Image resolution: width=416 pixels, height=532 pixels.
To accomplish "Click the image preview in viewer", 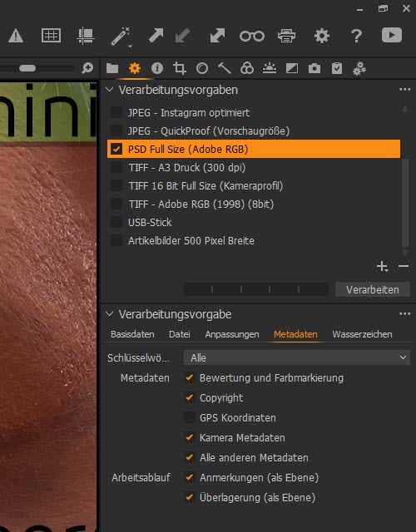I will point(48,305).
